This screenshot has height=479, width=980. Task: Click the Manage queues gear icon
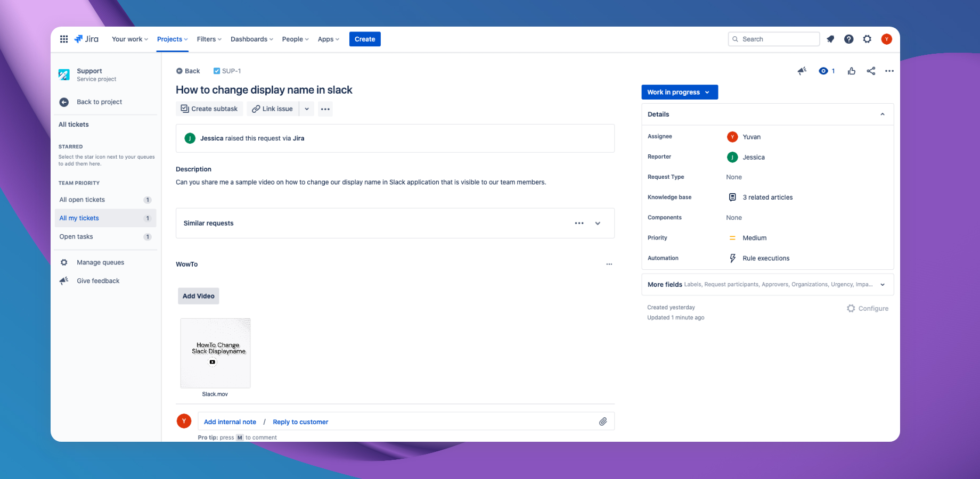pos(64,262)
